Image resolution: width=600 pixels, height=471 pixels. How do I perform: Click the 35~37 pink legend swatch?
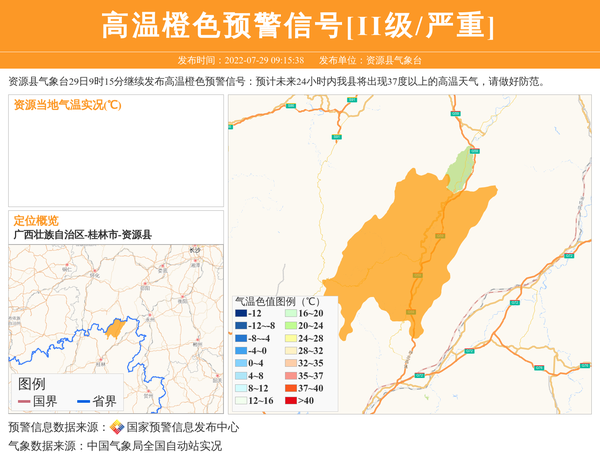click(290, 376)
